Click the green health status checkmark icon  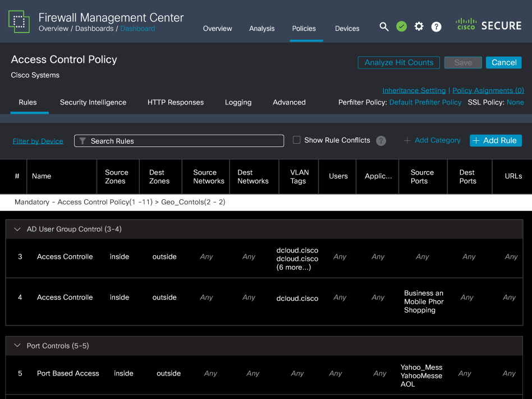[x=401, y=26]
